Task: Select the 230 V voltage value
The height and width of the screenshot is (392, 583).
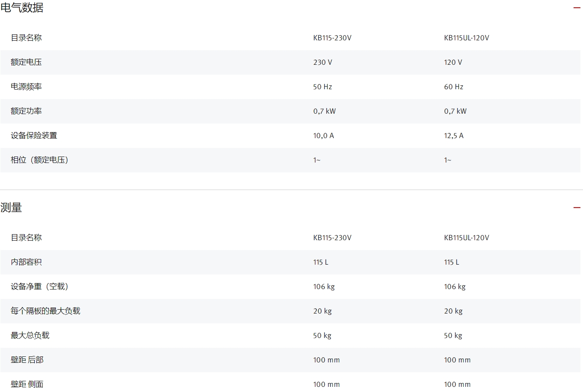Action: (x=323, y=62)
